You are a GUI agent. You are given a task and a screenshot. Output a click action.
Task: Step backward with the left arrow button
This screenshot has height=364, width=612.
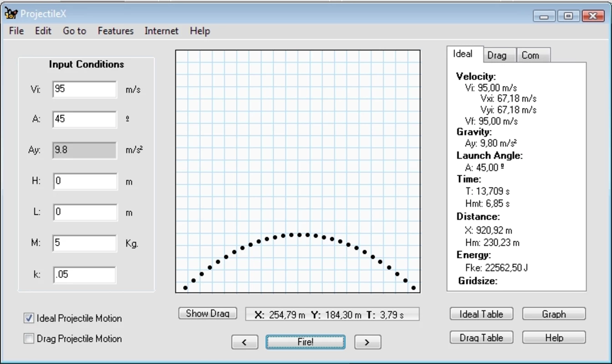(x=245, y=342)
